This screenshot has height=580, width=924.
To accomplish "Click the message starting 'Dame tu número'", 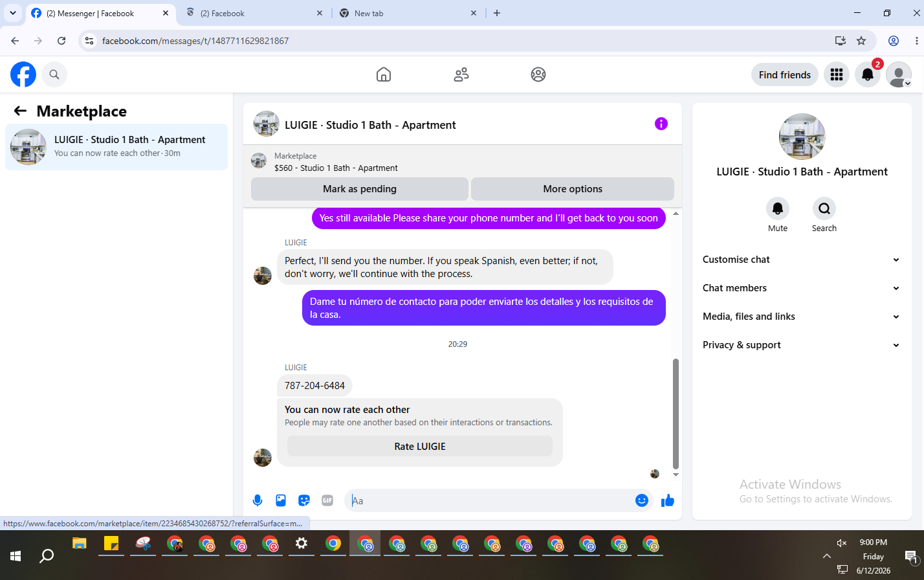I will (x=484, y=307).
